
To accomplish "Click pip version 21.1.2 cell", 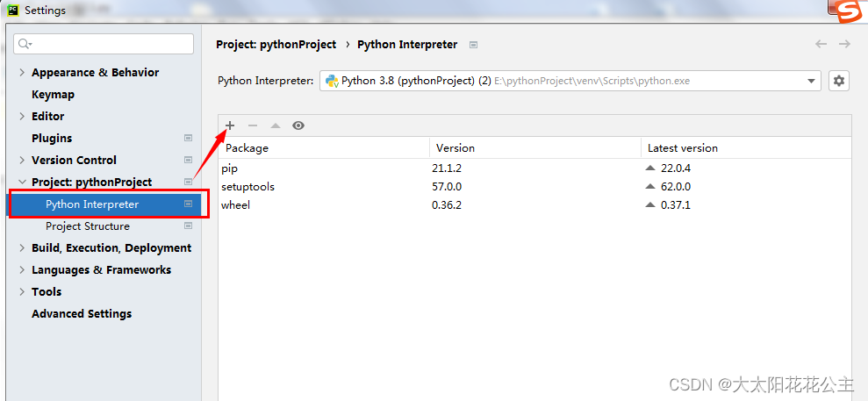I will 447,168.
